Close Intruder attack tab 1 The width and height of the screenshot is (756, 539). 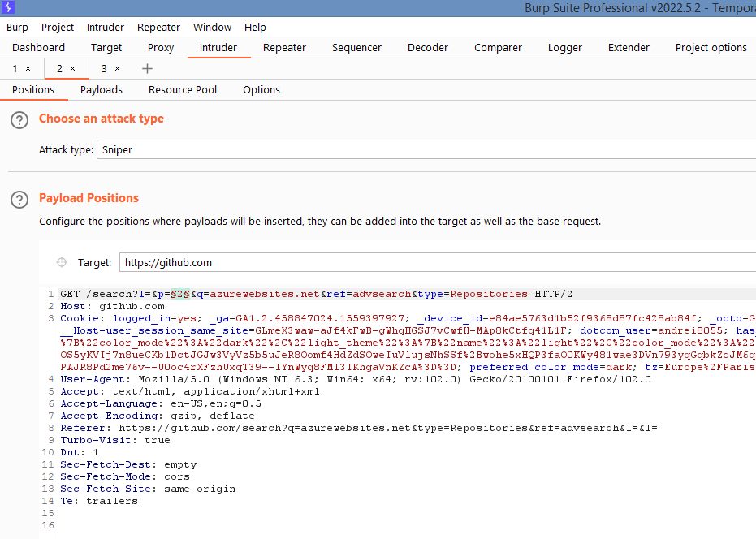tap(28, 69)
